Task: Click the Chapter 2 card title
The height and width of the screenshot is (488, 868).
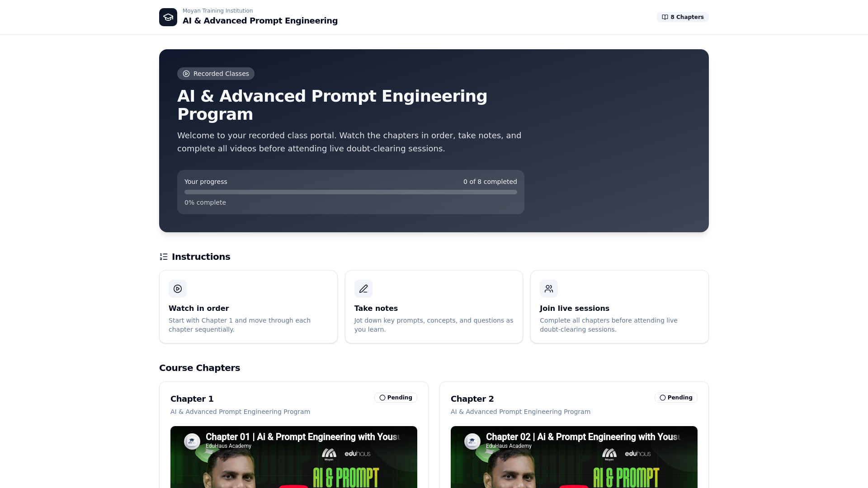Action: [472, 399]
